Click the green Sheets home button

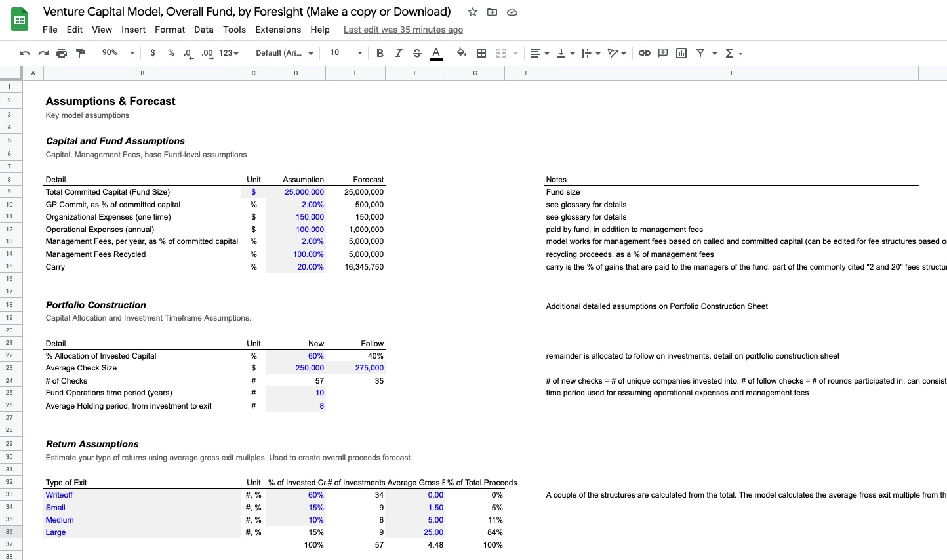[19, 19]
